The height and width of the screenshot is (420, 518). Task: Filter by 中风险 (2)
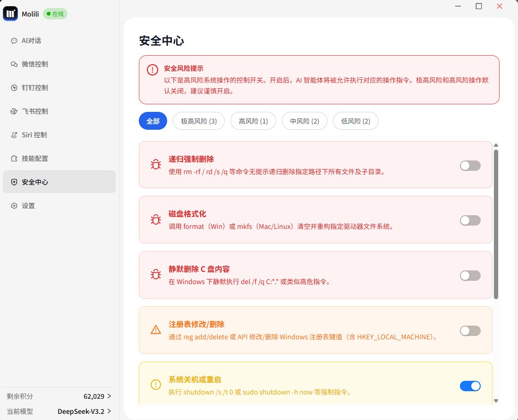point(304,121)
